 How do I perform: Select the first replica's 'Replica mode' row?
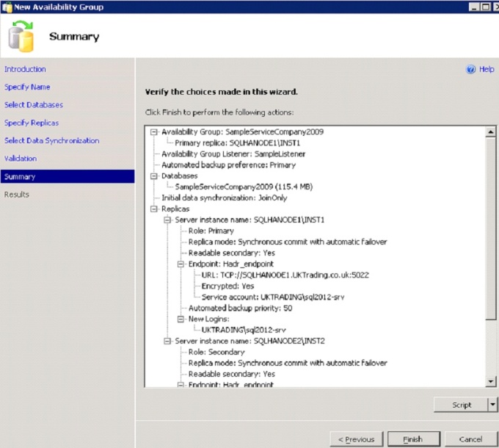click(288, 242)
